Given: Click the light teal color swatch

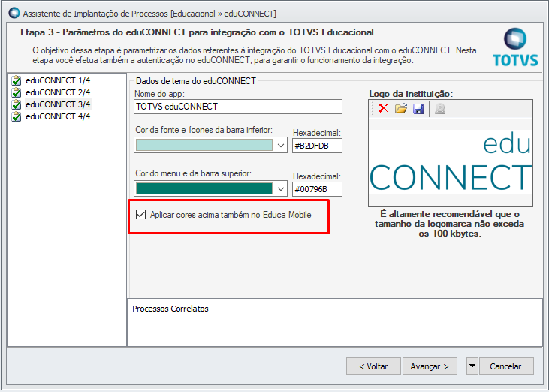Looking at the screenshot, I should [x=204, y=145].
